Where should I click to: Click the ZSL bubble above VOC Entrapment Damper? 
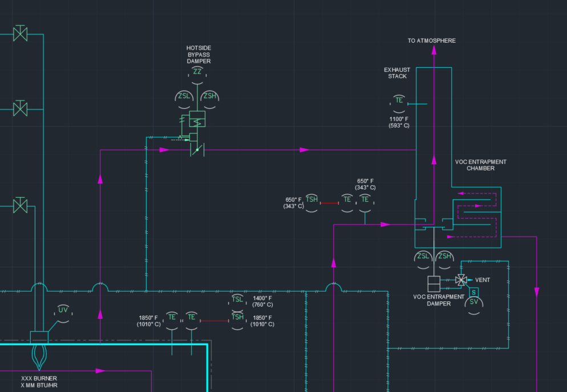click(423, 260)
